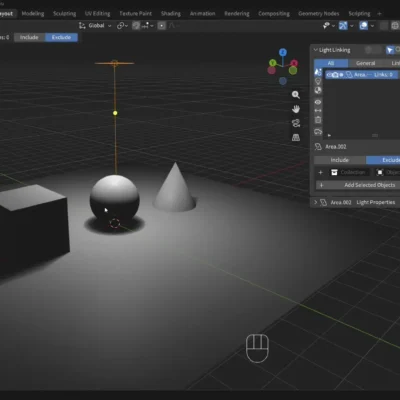Open the overlays options dropdown arrow
The height and width of the screenshot is (400, 400).
pyautogui.click(x=372, y=26)
